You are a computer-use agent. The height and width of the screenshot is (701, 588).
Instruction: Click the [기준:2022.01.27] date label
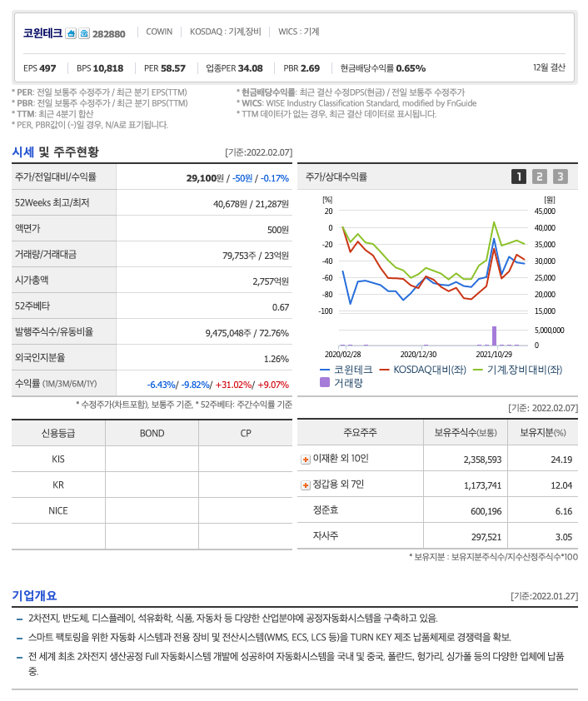point(544,596)
